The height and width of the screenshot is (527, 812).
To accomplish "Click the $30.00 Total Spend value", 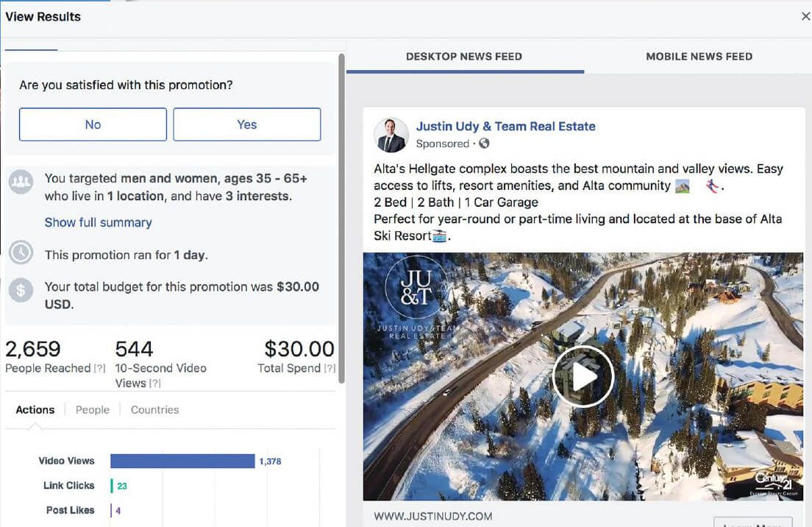I will point(299,350).
